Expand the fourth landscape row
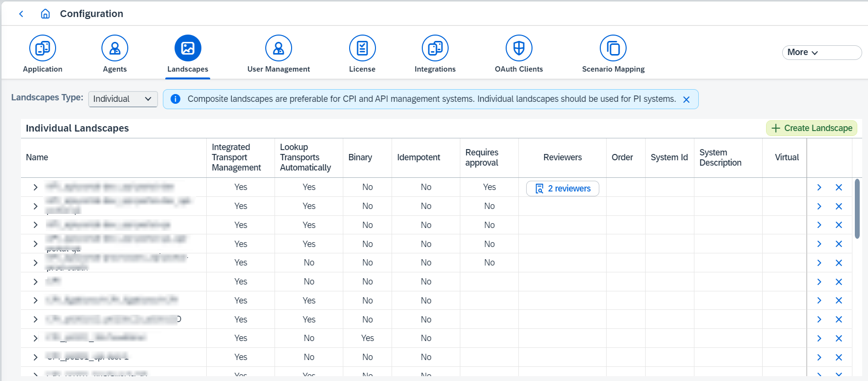 36,244
